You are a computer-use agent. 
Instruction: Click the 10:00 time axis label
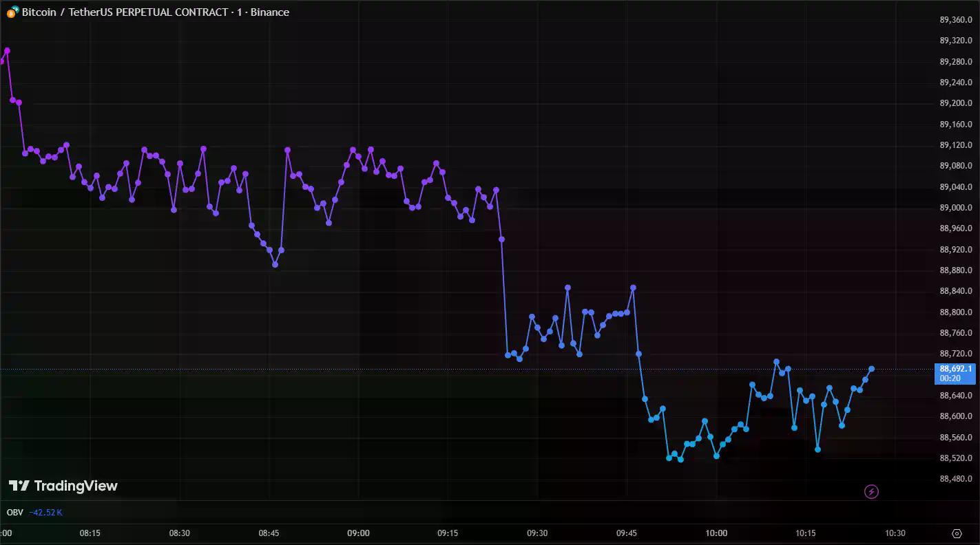coord(716,533)
